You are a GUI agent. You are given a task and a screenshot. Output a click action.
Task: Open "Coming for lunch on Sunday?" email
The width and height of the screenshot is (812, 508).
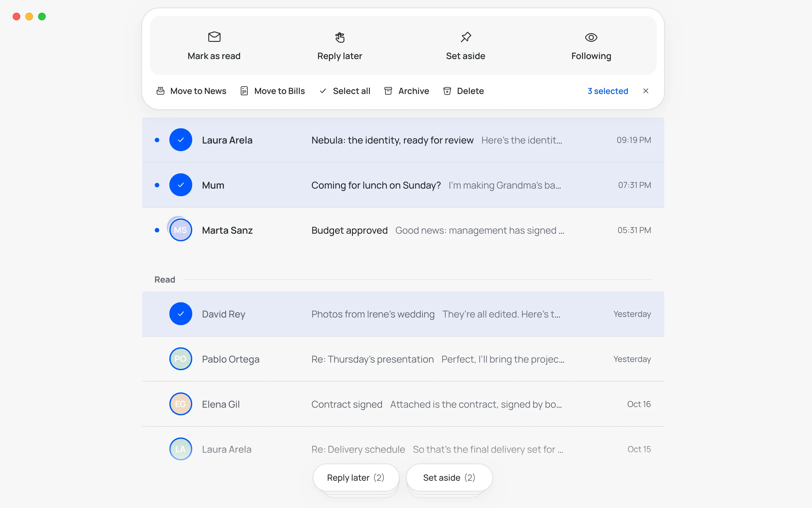point(376,185)
